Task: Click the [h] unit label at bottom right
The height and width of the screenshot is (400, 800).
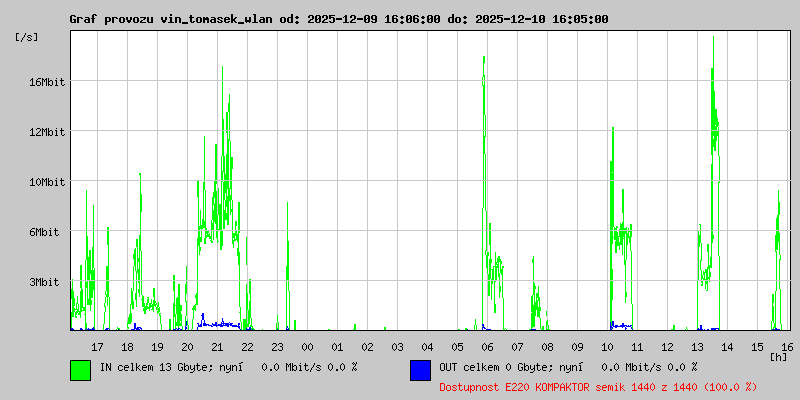Action: tap(778, 357)
